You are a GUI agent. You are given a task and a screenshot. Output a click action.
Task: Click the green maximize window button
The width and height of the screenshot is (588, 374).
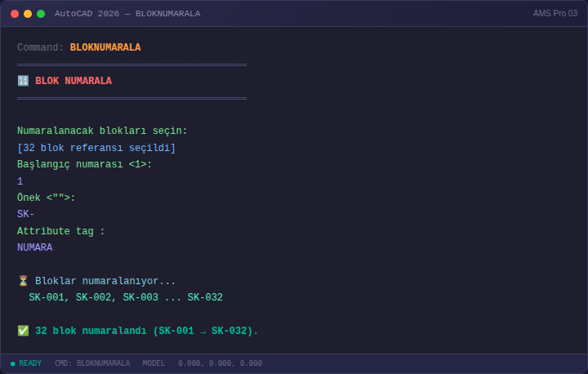click(41, 14)
